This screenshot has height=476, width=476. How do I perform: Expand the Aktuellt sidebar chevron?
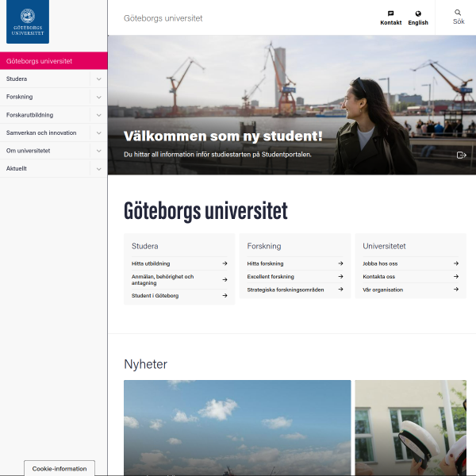98,169
